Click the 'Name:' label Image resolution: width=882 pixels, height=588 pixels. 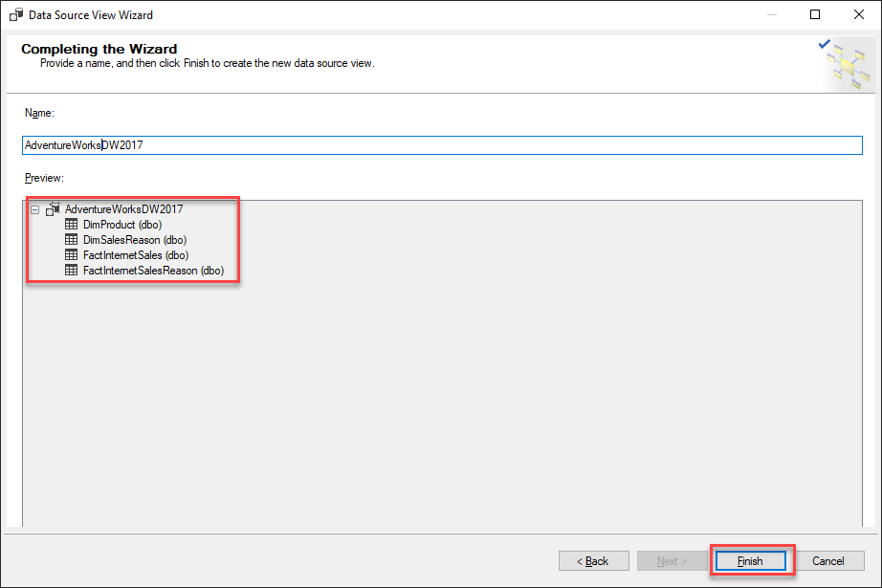click(x=39, y=113)
